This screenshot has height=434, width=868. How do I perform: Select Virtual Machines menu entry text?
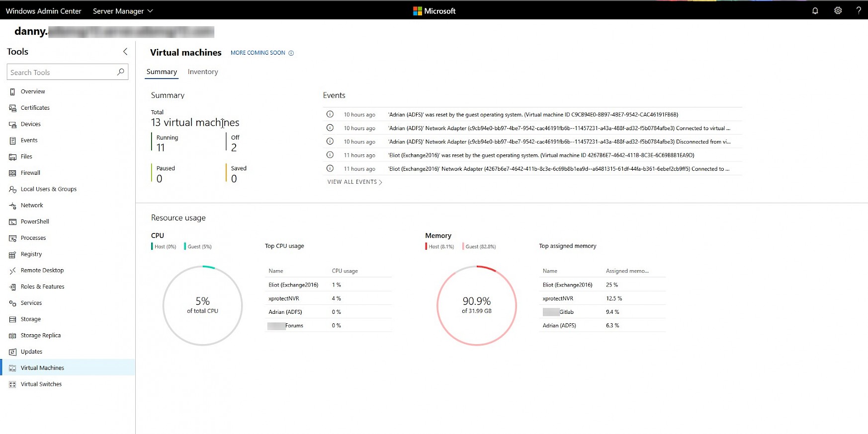click(x=42, y=368)
